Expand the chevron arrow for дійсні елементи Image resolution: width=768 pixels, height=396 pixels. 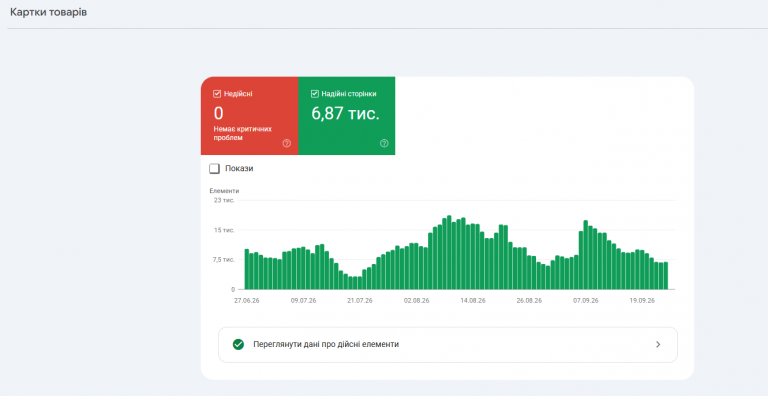(658, 345)
